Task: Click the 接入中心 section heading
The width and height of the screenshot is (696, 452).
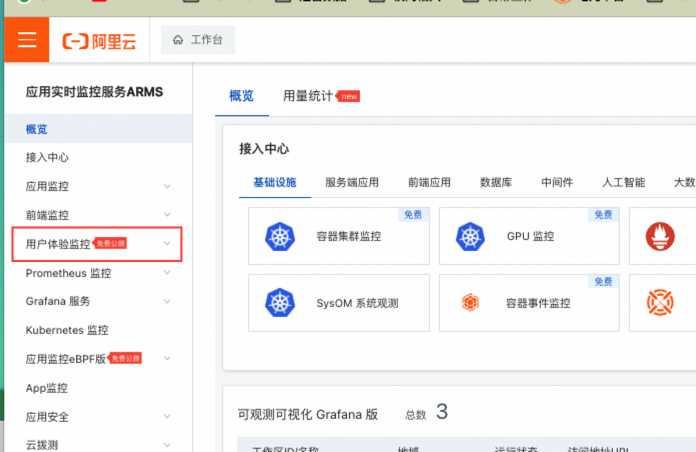Action: (x=264, y=149)
